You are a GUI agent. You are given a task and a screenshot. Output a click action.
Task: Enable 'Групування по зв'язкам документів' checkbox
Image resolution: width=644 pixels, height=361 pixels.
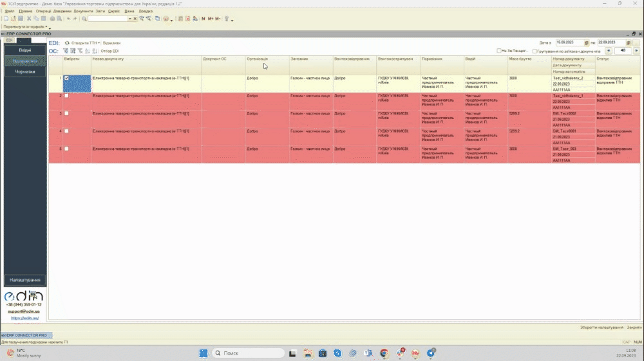click(x=535, y=51)
